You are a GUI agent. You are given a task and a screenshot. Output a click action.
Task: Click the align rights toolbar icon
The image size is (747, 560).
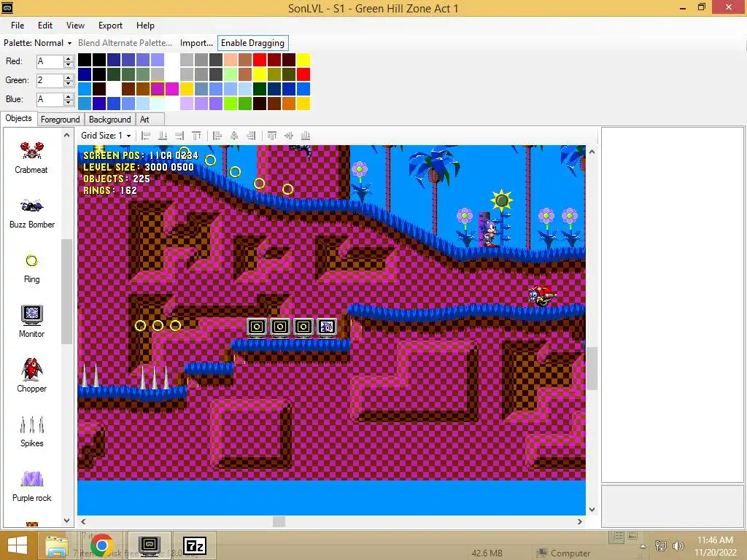tap(179, 136)
